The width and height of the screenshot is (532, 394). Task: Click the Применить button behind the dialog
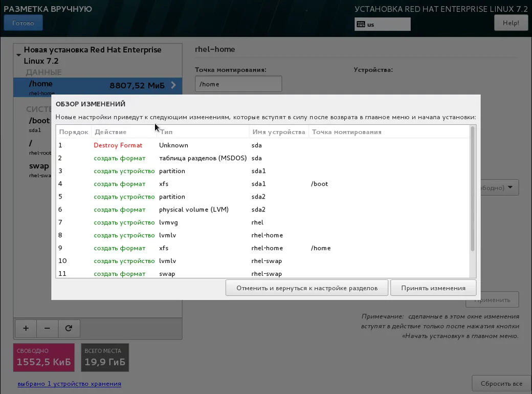(x=492, y=300)
